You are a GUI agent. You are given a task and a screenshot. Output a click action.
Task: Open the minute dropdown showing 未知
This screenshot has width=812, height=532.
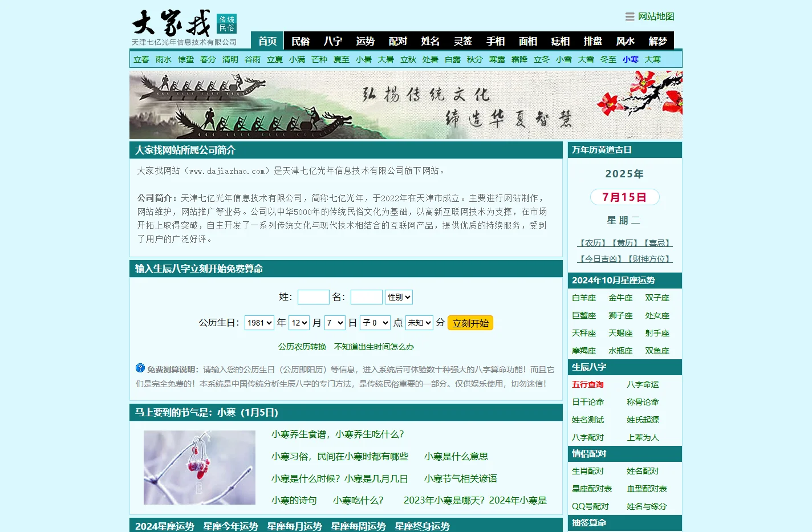click(419, 323)
